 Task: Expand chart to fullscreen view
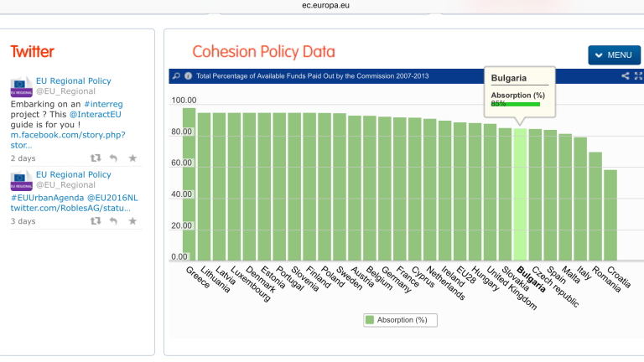click(639, 76)
